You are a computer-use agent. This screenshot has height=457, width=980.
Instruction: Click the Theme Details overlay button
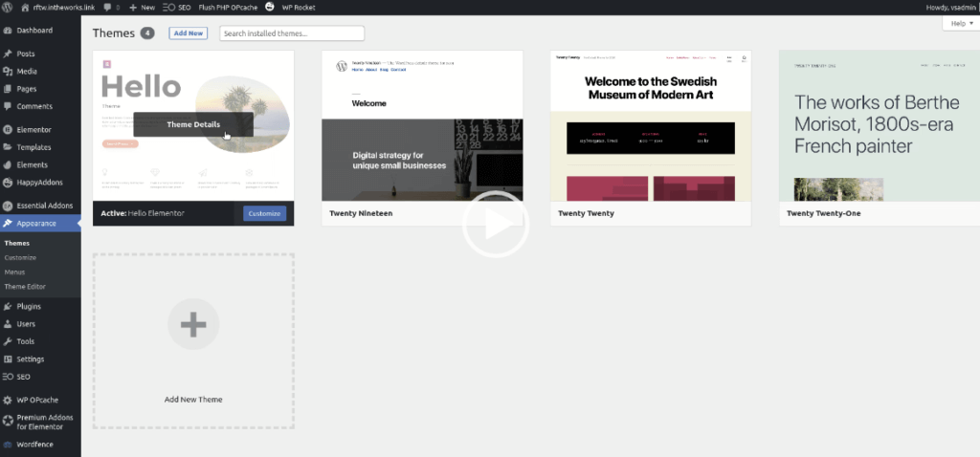[x=193, y=124]
